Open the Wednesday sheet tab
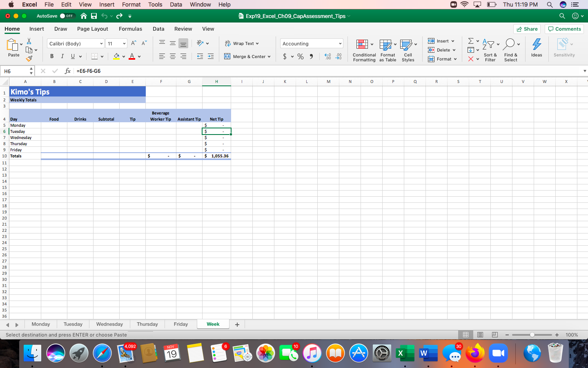588x368 pixels. pos(109,324)
